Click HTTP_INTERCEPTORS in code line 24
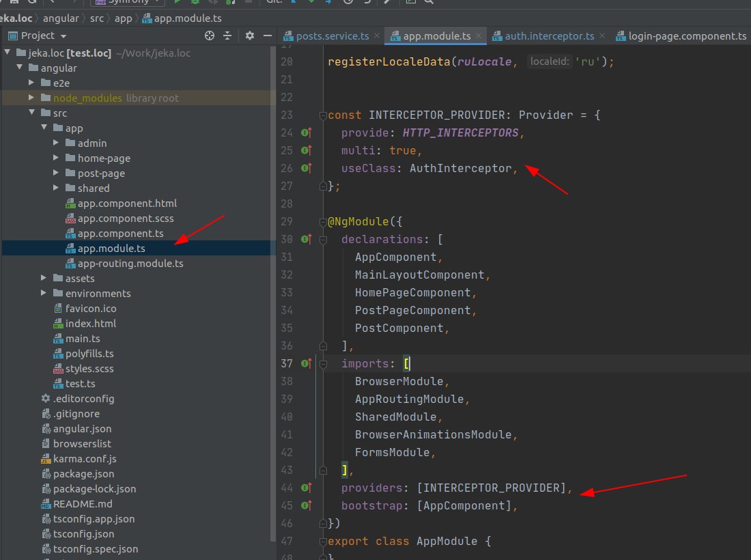751x560 pixels. click(460, 132)
